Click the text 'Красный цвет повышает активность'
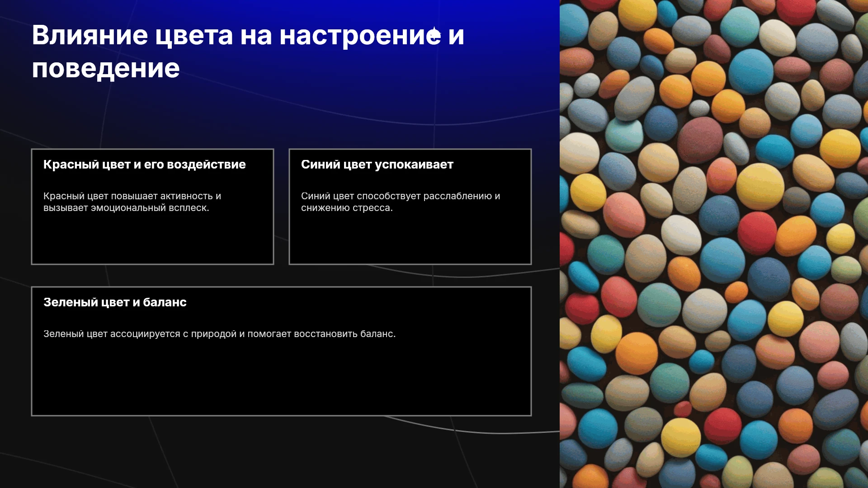Viewport: 868px width, 488px height. [x=128, y=196]
